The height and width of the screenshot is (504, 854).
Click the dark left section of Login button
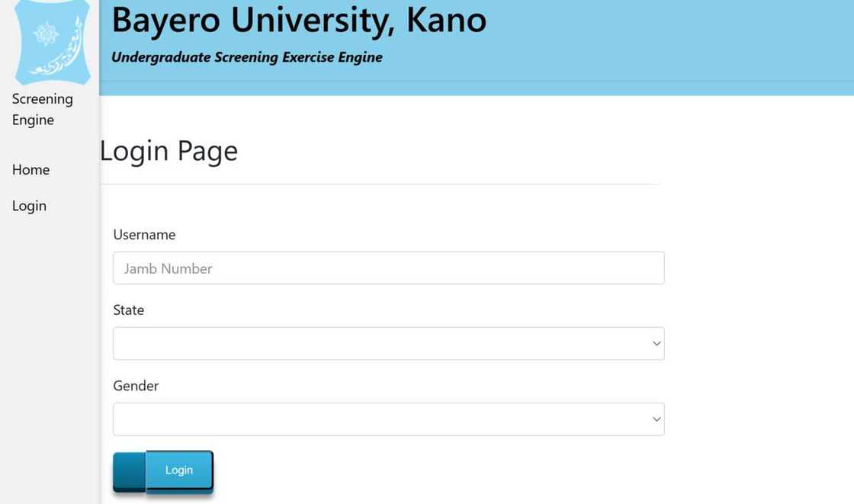click(x=129, y=470)
